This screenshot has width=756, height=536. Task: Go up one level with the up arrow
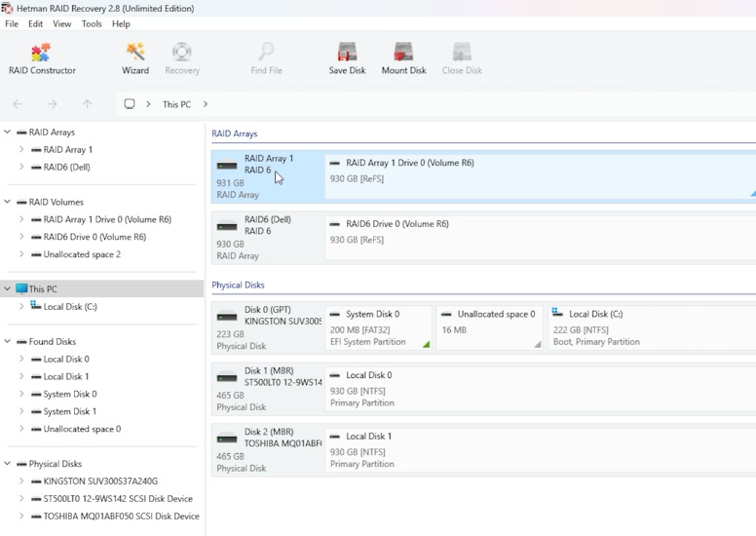[x=88, y=104]
